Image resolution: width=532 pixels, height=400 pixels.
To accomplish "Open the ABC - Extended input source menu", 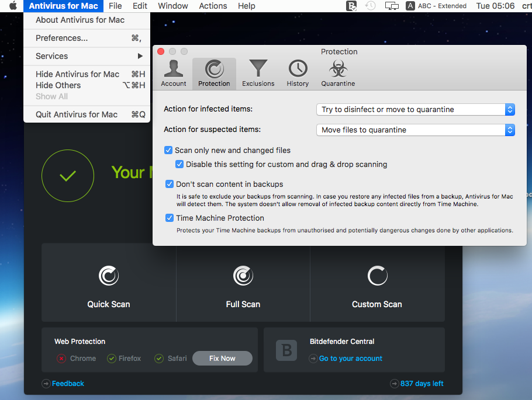I will coord(436,6).
